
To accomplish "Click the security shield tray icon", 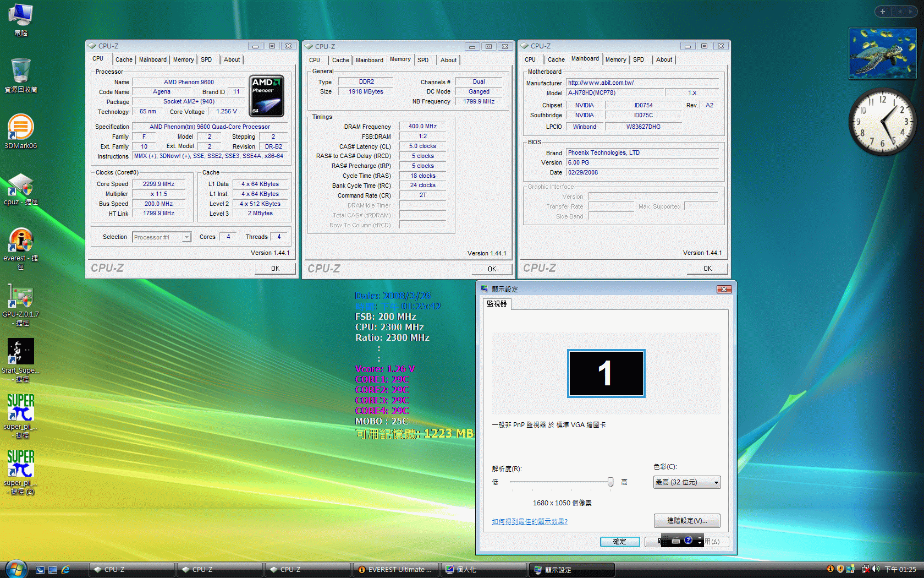I will [x=840, y=569].
